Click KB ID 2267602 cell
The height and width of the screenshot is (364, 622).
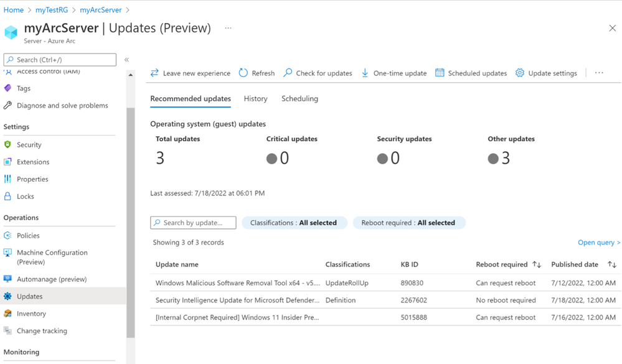(414, 300)
